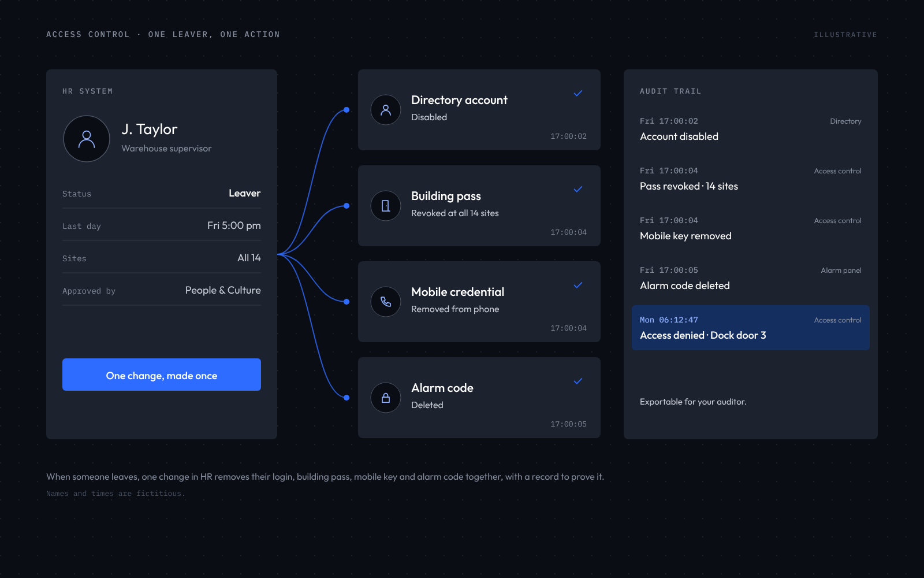
Task: Click the Alarm code padlock icon
Action: (386, 398)
